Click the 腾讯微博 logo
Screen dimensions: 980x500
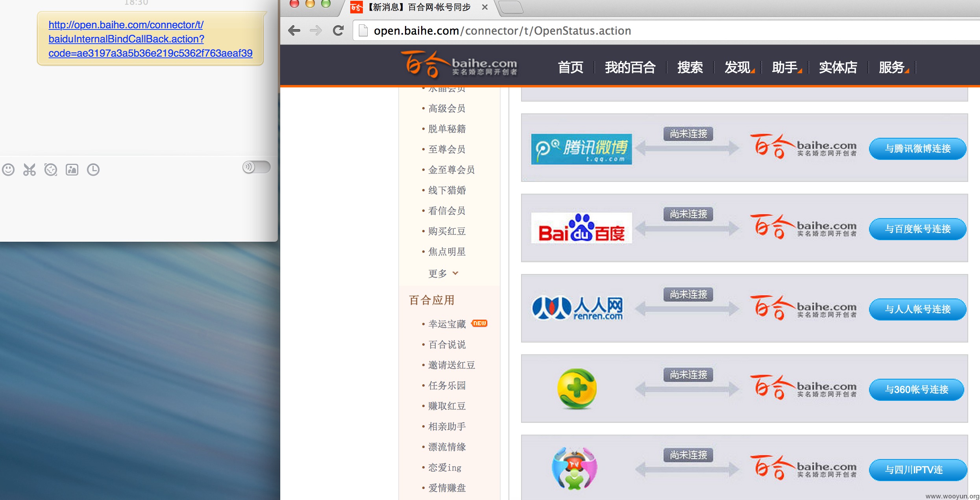pos(581,149)
